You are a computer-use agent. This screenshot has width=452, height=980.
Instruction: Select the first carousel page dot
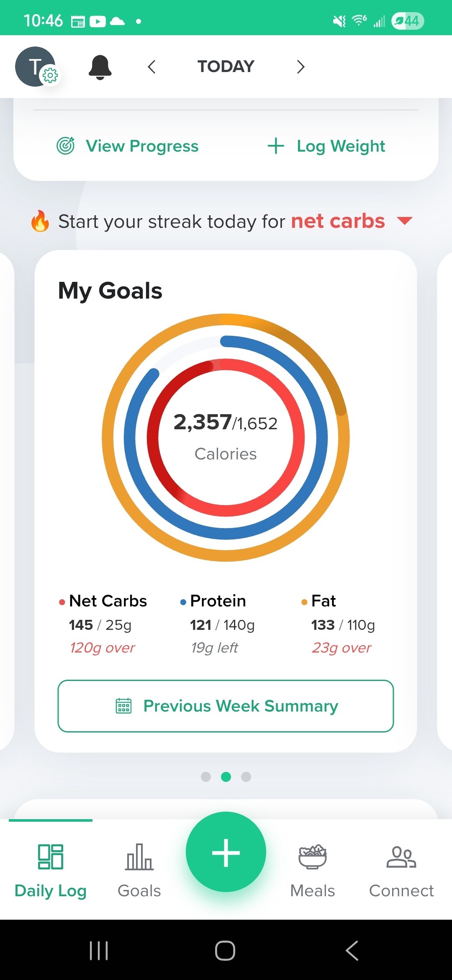coord(206,777)
